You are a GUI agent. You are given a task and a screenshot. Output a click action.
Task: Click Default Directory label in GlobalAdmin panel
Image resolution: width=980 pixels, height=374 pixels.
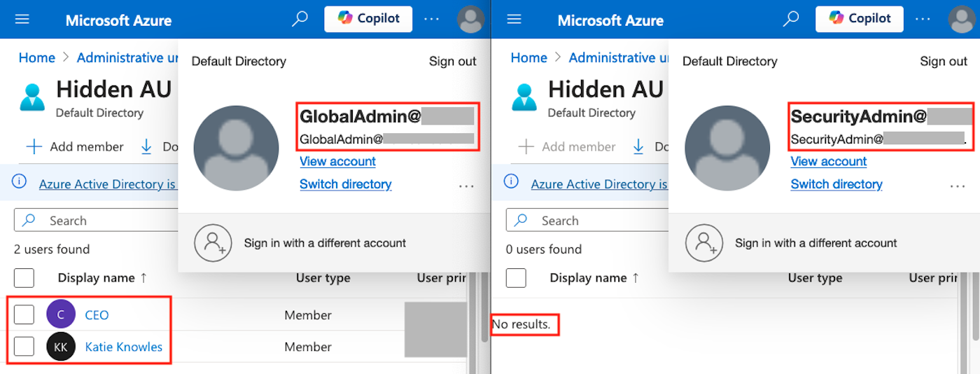point(239,61)
